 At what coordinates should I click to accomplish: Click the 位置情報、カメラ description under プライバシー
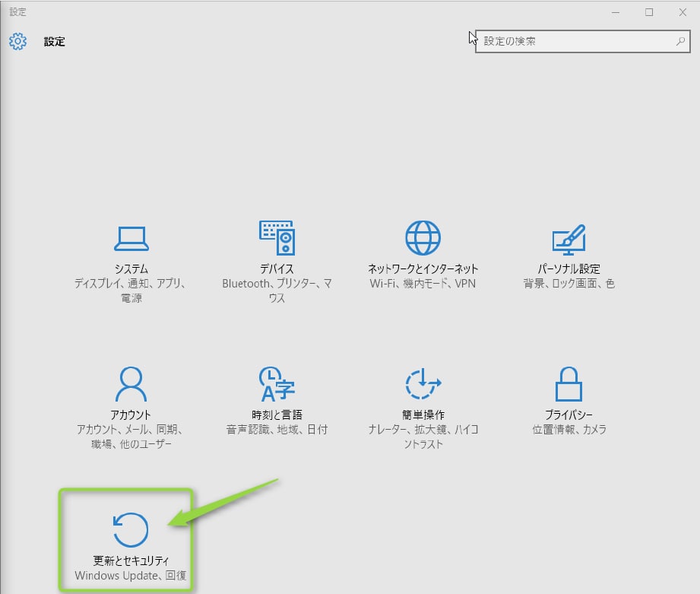(x=569, y=430)
